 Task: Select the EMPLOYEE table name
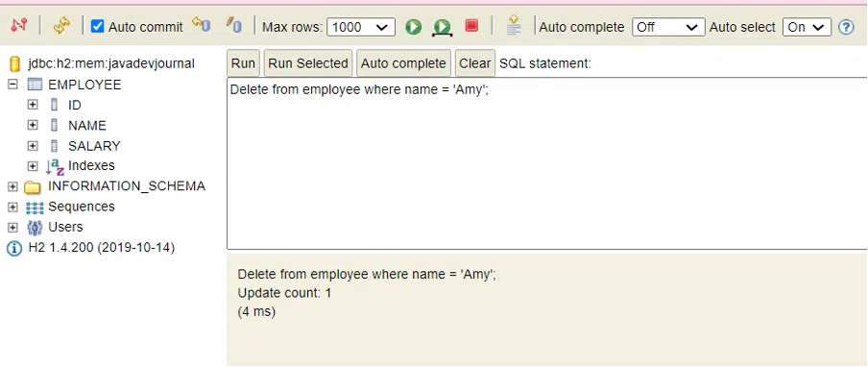[84, 85]
